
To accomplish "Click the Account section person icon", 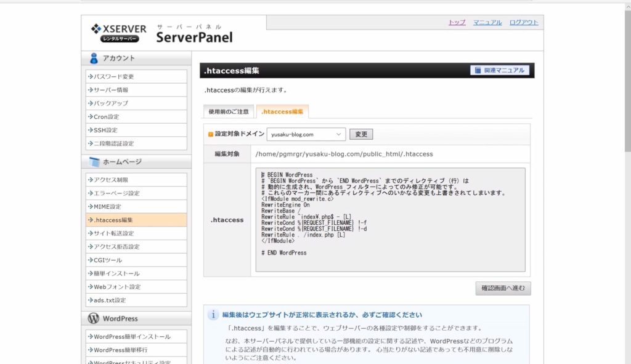I will [x=94, y=59].
